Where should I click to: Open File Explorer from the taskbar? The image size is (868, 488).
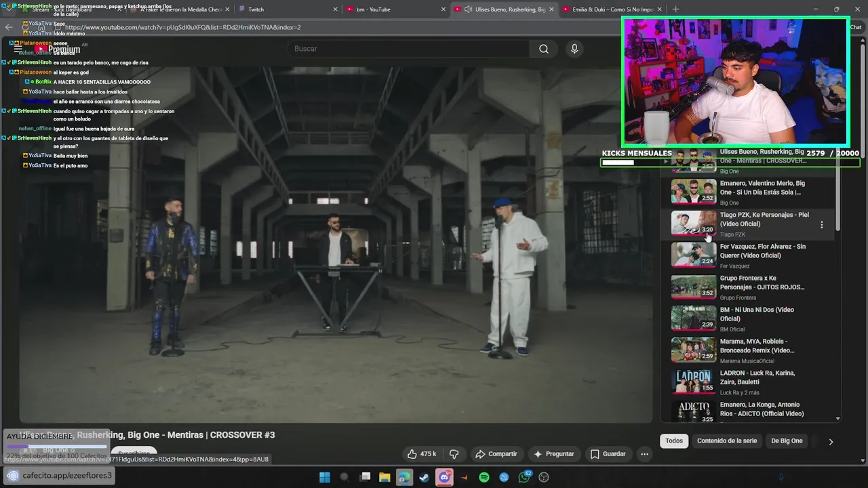(x=384, y=477)
